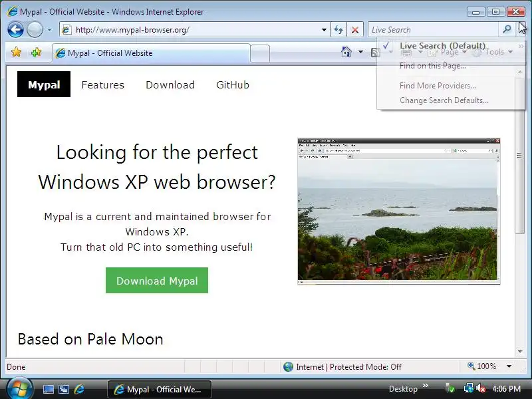Open the Features page link
Image resolution: width=532 pixels, height=399 pixels.
point(103,85)
